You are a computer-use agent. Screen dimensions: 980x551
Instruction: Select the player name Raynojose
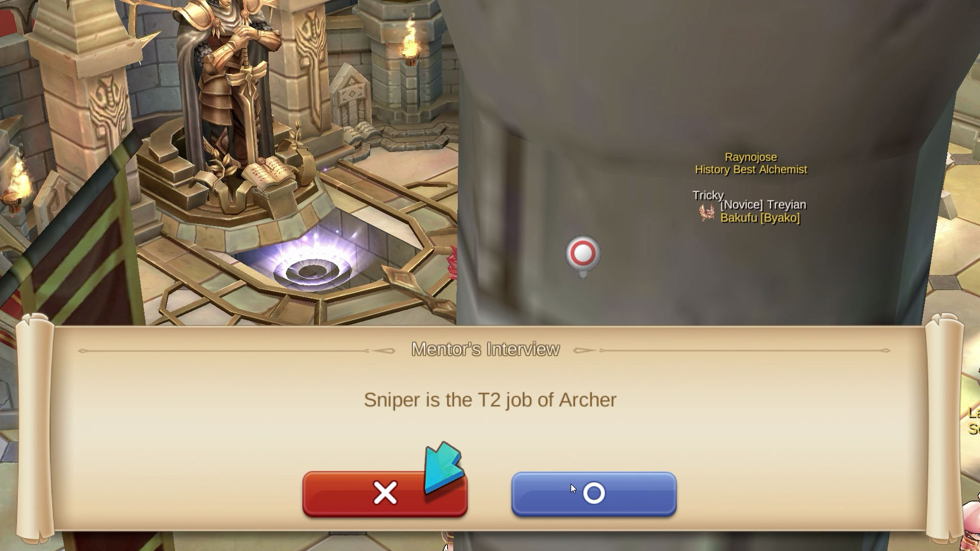751,157
